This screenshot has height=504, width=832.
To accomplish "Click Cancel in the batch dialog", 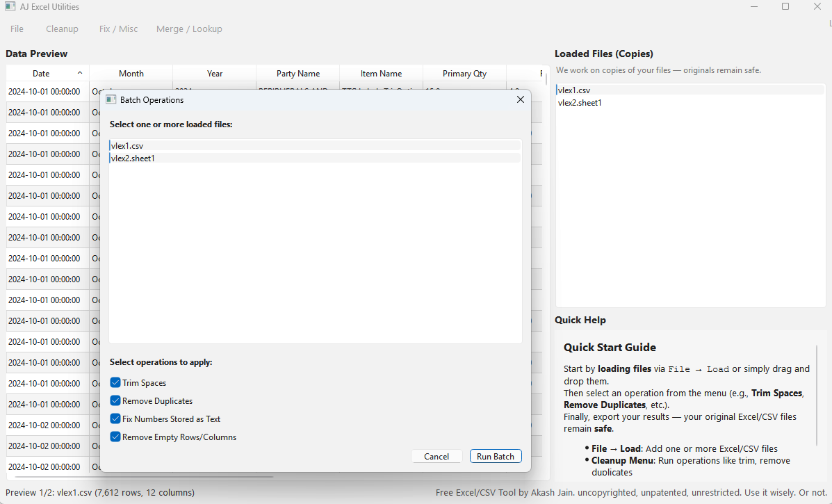I will [x=437, y=457].
